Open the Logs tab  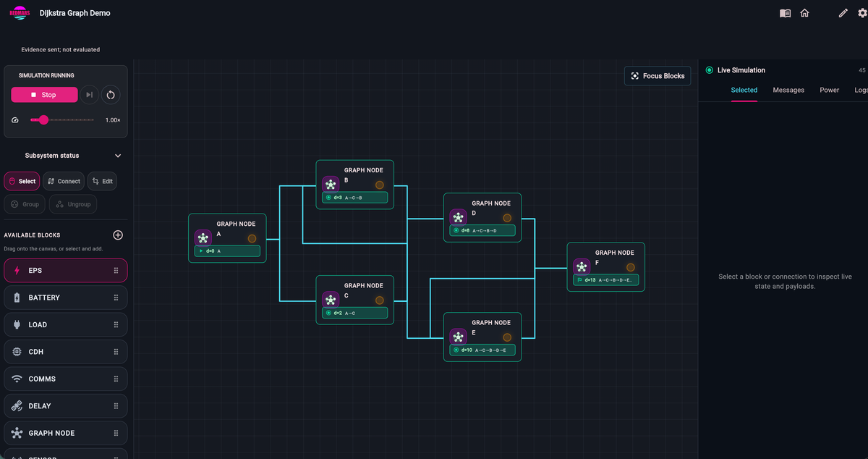coord(861,90)
